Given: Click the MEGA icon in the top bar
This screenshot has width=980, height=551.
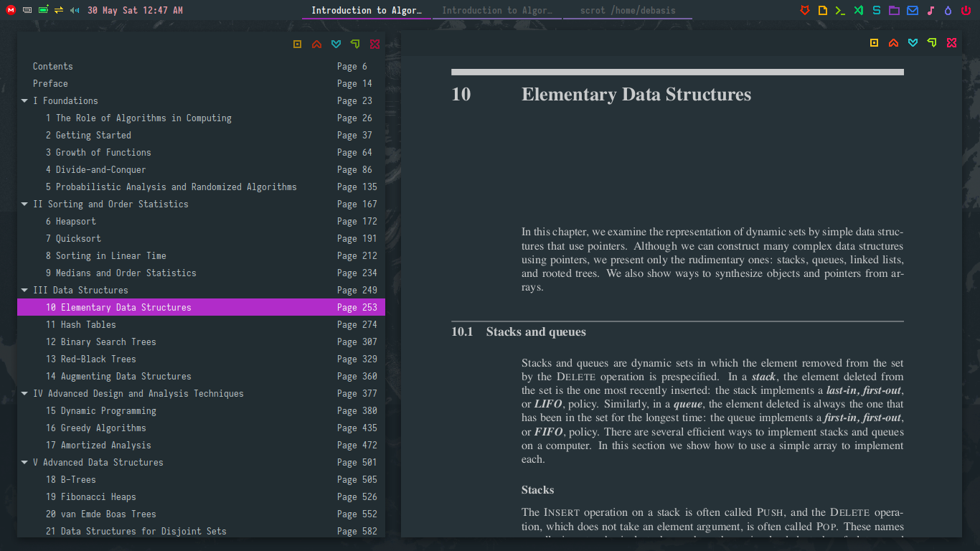Looking at the screenshot, I should [x=11, y=10].
